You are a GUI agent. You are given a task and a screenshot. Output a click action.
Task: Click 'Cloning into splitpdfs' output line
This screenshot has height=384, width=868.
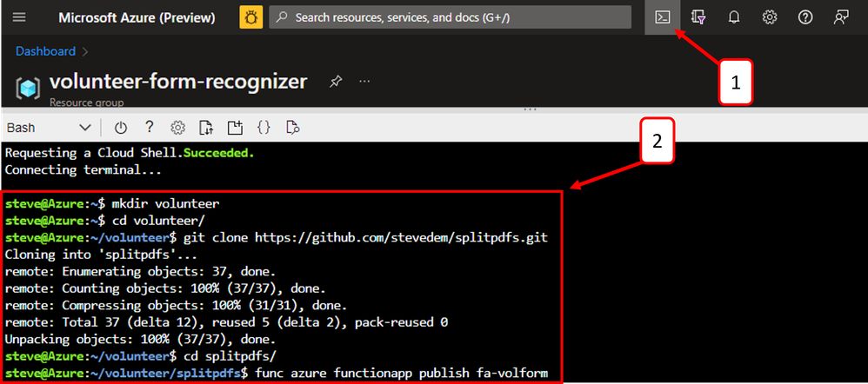[101, 255]
